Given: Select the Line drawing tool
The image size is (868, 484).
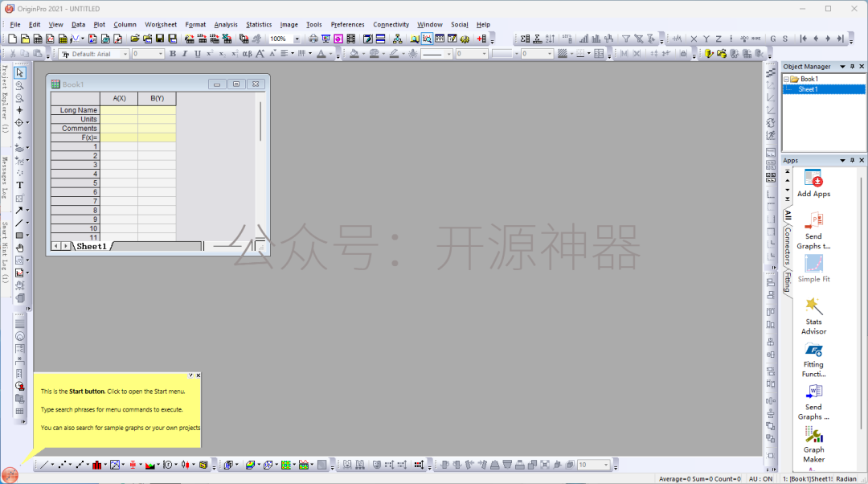Looking at the screenshot, I should (x=20, y=223).
